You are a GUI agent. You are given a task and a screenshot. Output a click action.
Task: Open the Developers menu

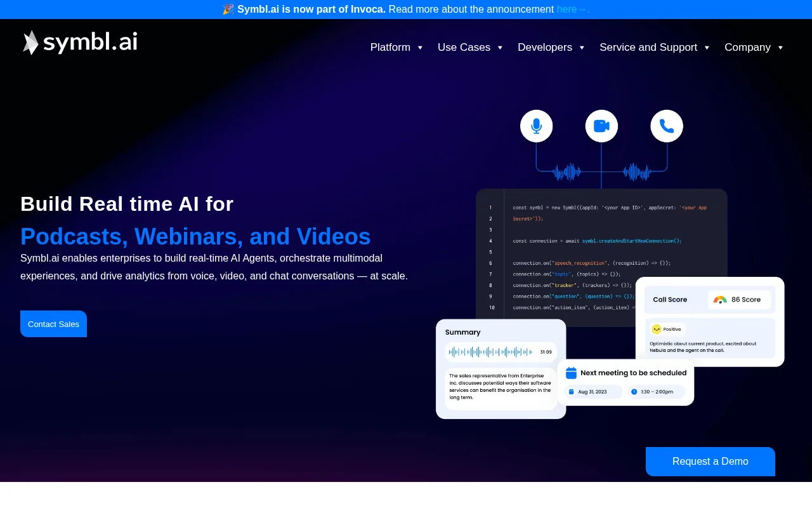coord(545,48)
